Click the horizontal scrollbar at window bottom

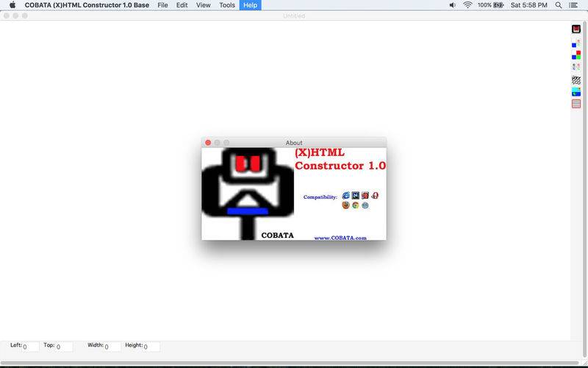(x=290, y=363)
